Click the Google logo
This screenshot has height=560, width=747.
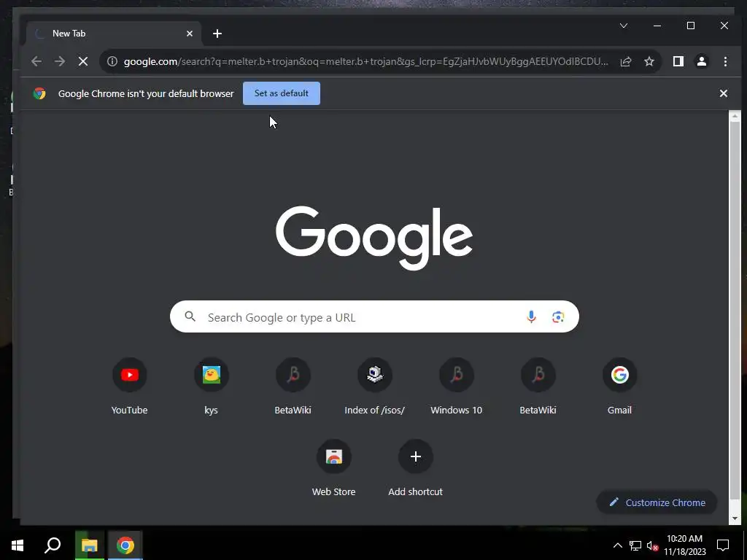click(x=374, y=238)
